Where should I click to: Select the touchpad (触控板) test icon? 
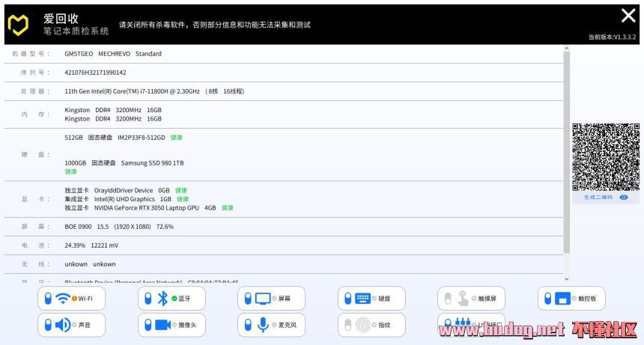tap(563, 299)
